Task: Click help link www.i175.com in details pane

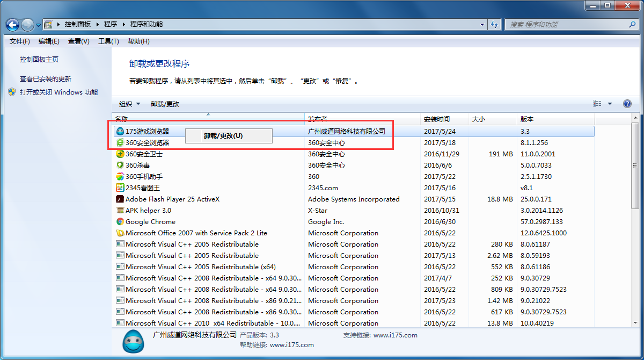Action: pyautogui.click(x=291, y=345)
